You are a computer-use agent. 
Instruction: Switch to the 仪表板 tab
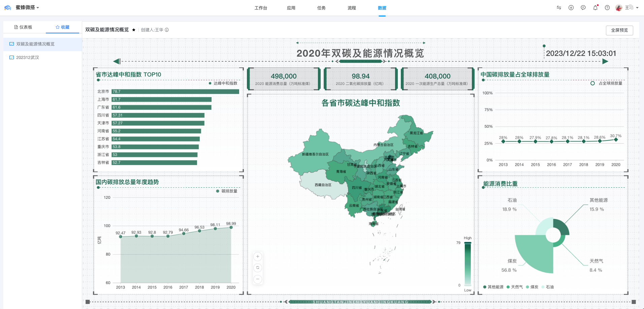pos(23,27)
